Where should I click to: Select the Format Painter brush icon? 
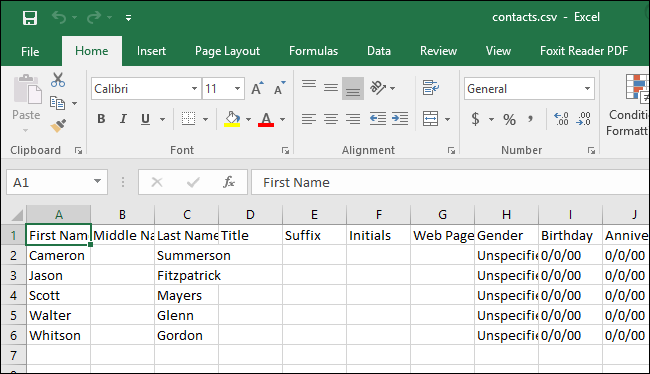pos(58,125)
